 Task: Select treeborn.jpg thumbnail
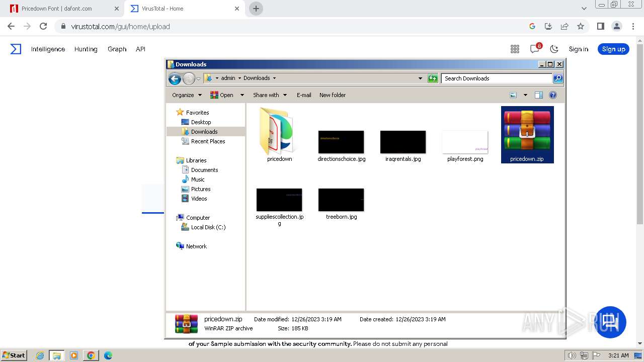pyautogui.click(x=341, y=200)
